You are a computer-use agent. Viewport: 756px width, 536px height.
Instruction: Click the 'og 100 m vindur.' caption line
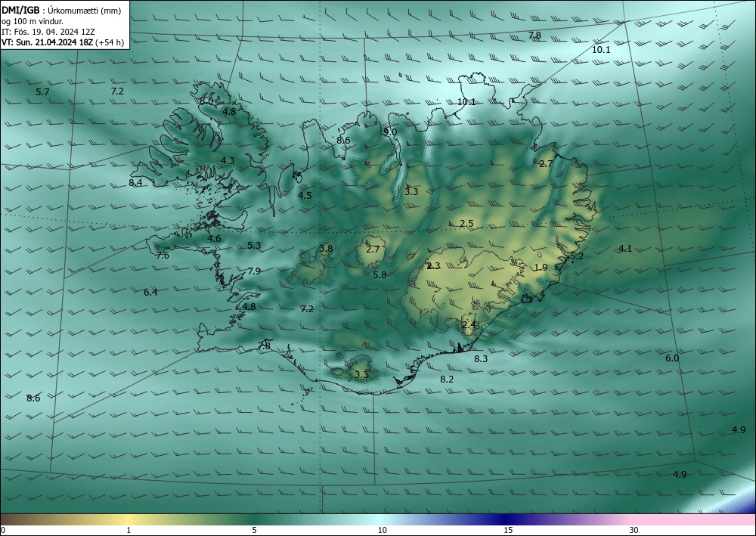(33, 22)
